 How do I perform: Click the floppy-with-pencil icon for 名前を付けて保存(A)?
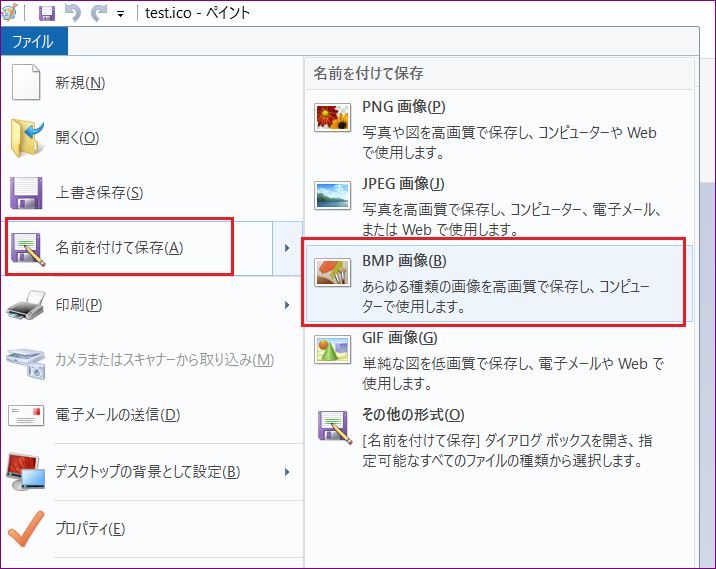click(28, 248)
